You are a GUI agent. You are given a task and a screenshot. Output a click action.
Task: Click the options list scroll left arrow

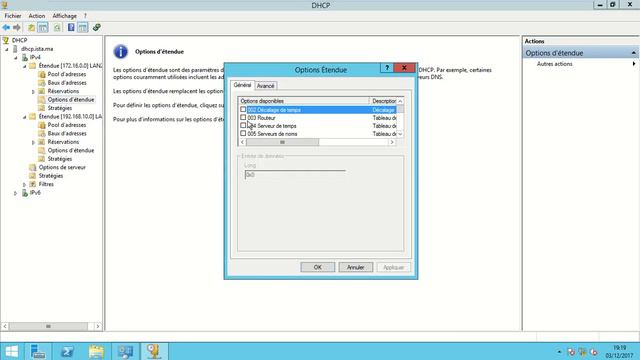[x=242, y=142]
